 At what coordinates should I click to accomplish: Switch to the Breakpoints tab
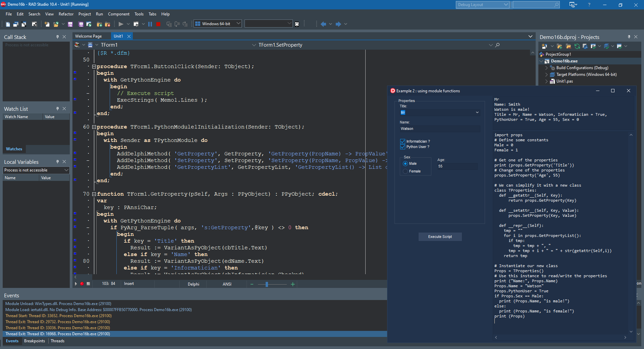35,341
